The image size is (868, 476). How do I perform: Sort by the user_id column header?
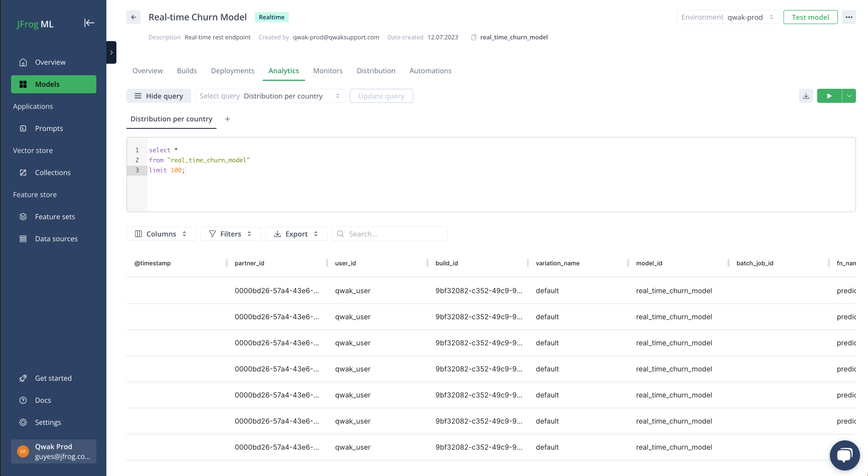click(x=346, y=263)
